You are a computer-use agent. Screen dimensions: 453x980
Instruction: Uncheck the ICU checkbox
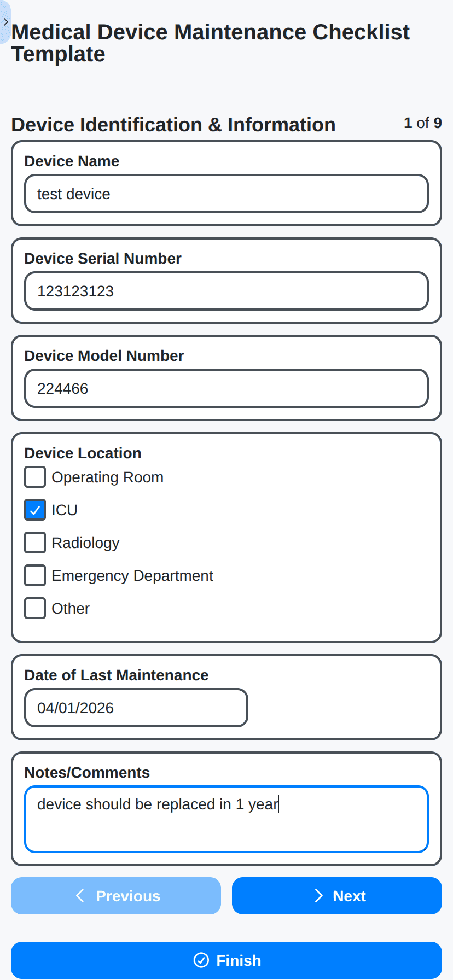(x=34, y=510)
